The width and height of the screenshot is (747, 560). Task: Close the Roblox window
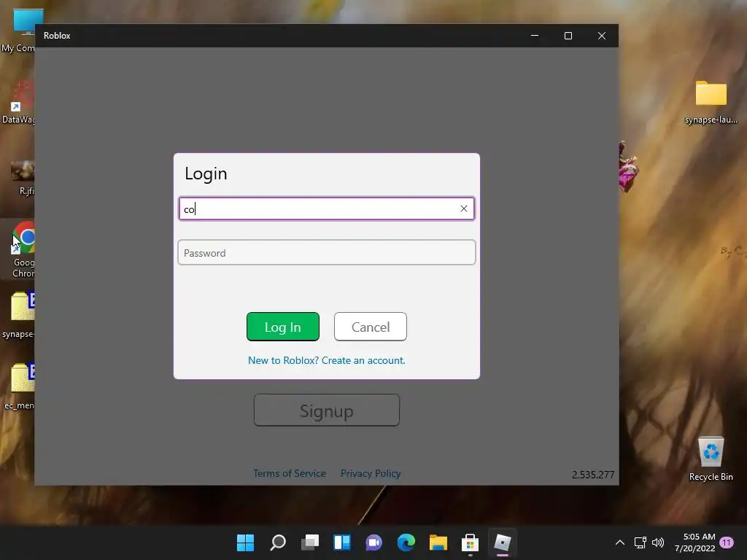point(602,36)
